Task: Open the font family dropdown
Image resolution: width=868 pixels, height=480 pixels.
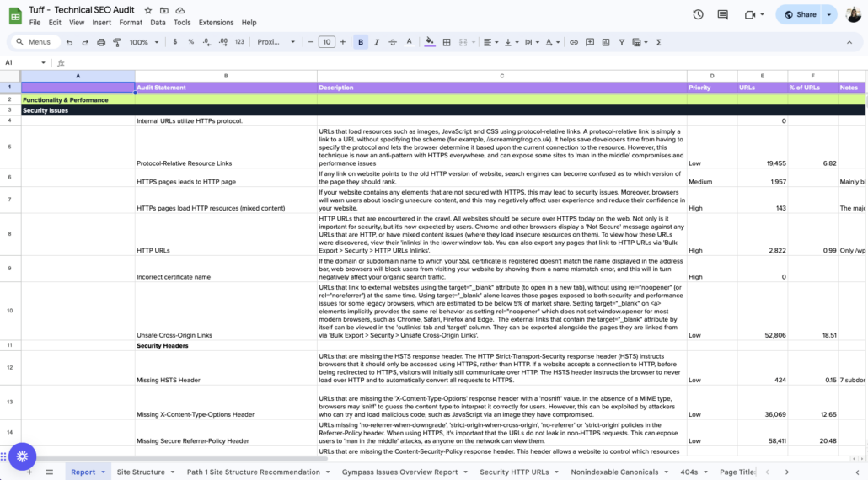Action: [276, 42]
